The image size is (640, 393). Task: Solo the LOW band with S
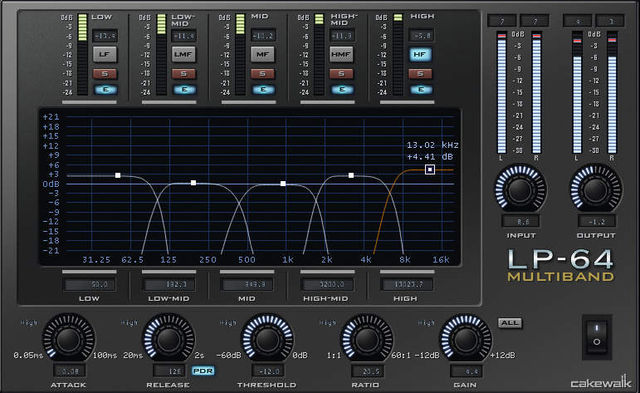coord(105,74)
